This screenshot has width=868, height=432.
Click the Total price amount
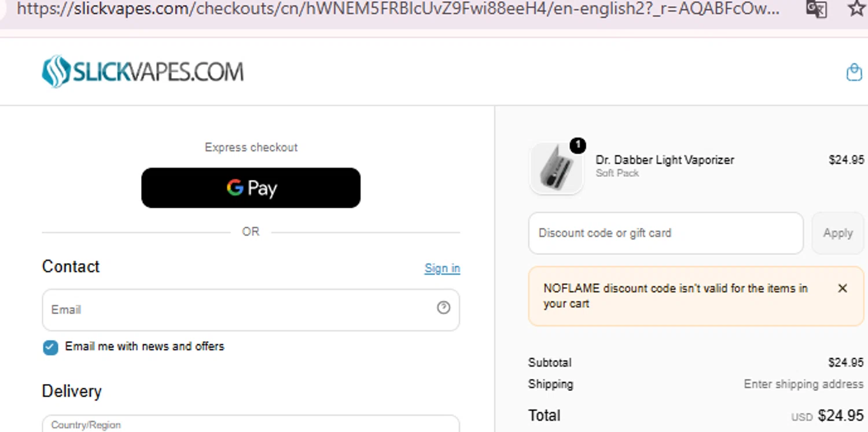pos(841,416)
